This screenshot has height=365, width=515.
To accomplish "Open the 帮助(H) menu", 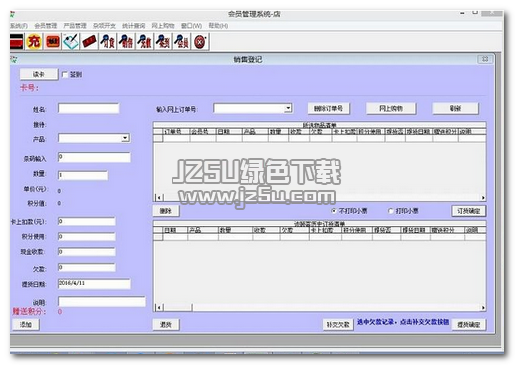I will [218, 26].
